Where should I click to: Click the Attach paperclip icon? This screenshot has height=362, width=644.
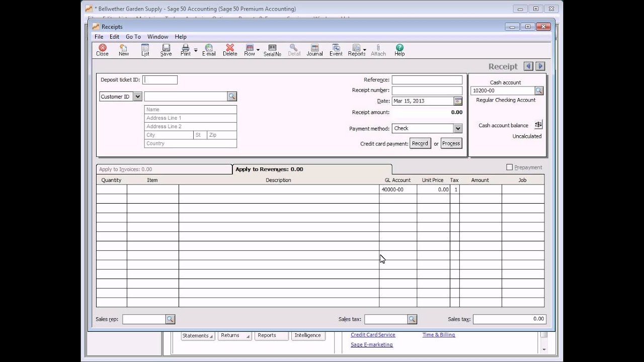(x=378, y=50)
